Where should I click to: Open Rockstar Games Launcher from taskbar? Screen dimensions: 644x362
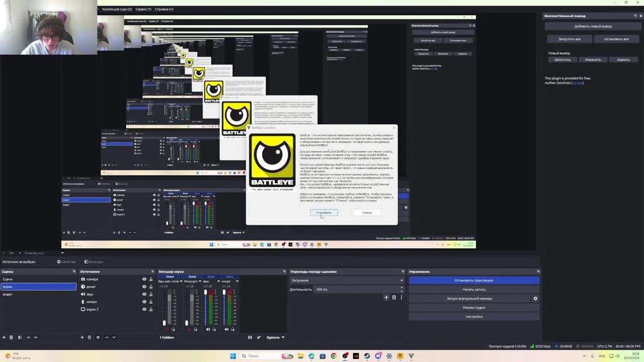coord(400,356)
